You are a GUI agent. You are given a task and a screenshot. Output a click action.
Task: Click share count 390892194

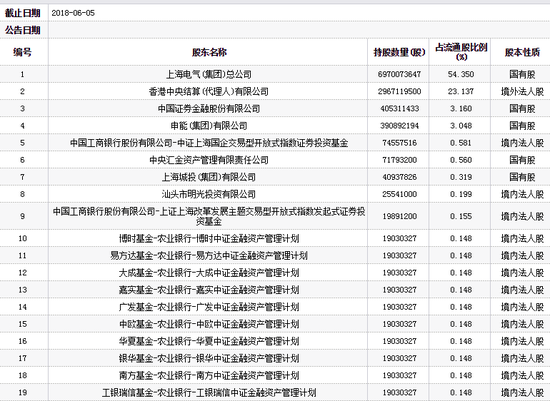pyautogui.click(x=399, y=126)
